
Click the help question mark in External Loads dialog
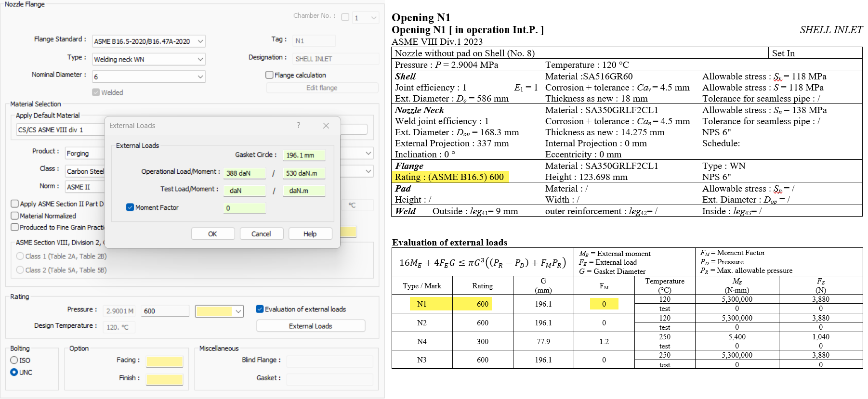pyautogui.click(x=299, y=125)
